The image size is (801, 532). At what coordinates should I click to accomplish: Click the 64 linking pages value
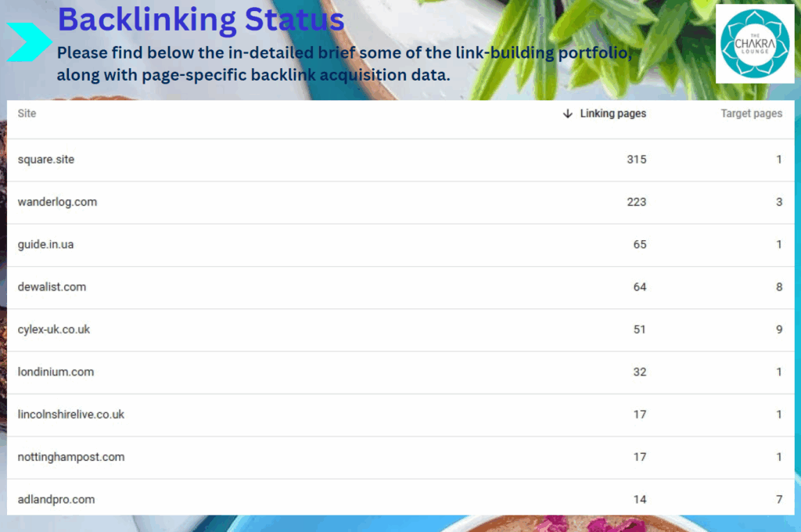(640, 286)
